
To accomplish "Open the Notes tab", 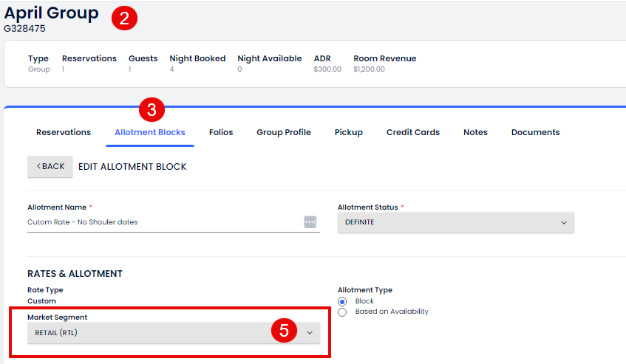I will click(475, 132).
